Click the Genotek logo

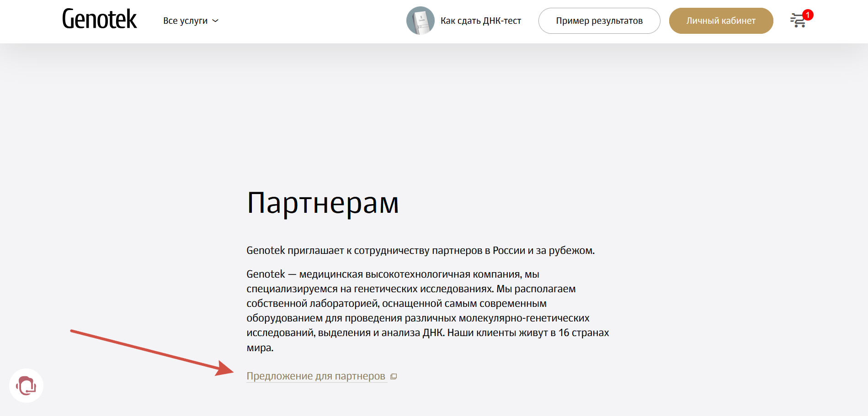pos(99,20)
